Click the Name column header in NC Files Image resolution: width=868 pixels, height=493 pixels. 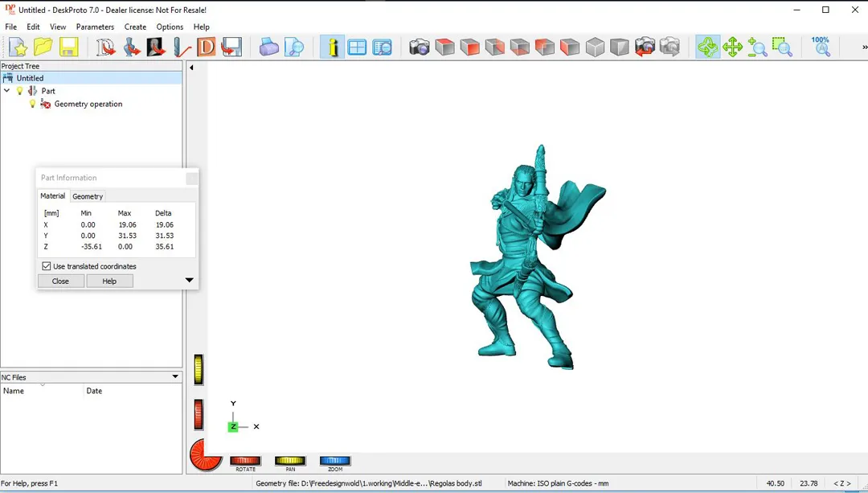pyautogui.click(x=42, y=391)
